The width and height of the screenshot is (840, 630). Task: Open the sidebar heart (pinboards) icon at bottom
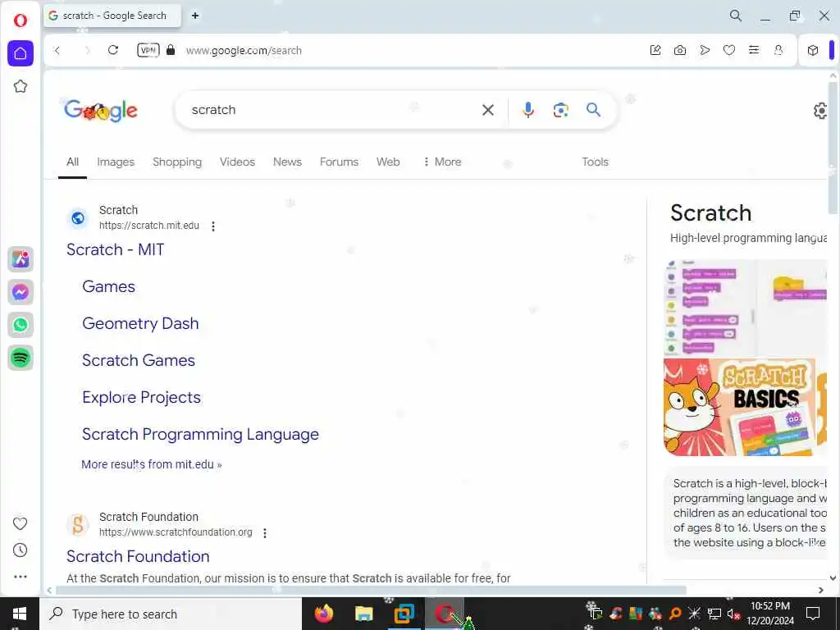click(21, 523)
